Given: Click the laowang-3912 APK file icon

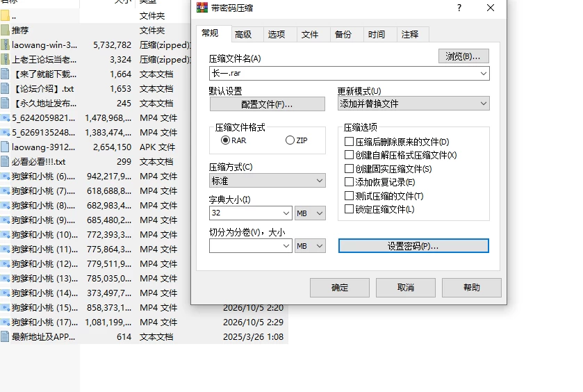Looking at the screenshot, I should pos(5,147).
